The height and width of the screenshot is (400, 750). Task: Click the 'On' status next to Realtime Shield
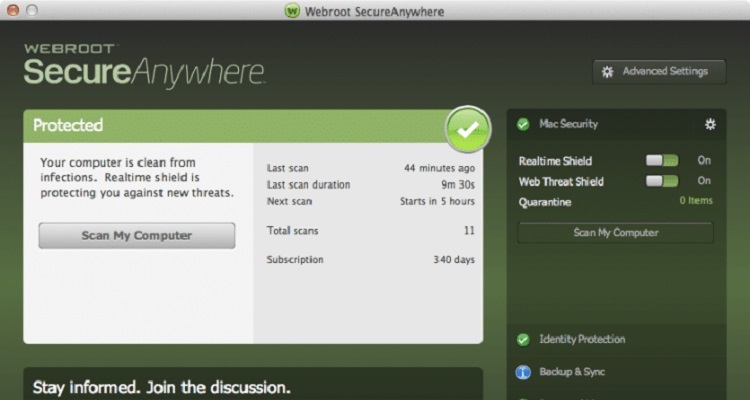pyautogui.click(x=704, y=160)
